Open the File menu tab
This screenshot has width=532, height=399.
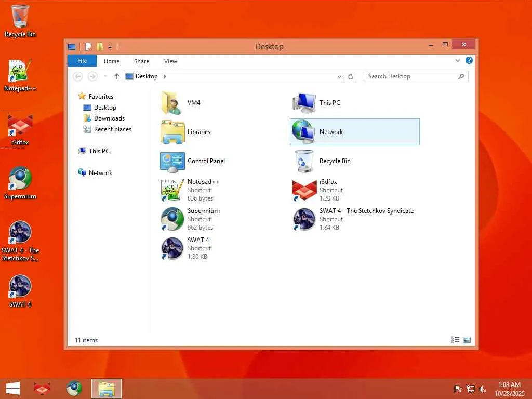pos(82,61)
